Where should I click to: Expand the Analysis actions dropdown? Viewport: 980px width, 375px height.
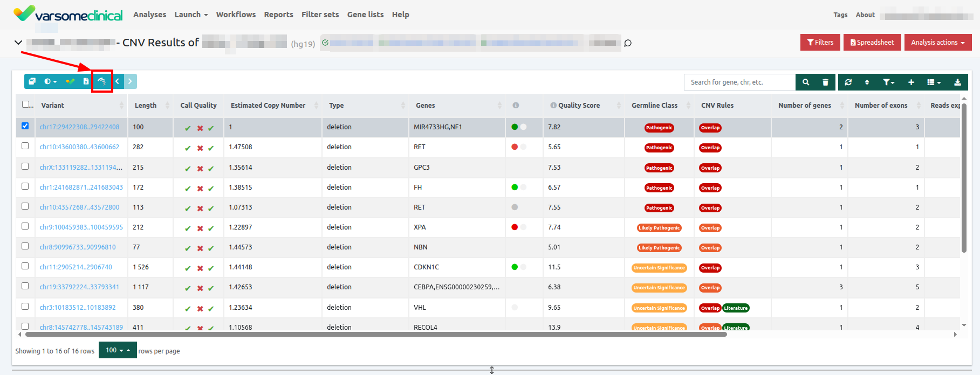tap(937, 43)
